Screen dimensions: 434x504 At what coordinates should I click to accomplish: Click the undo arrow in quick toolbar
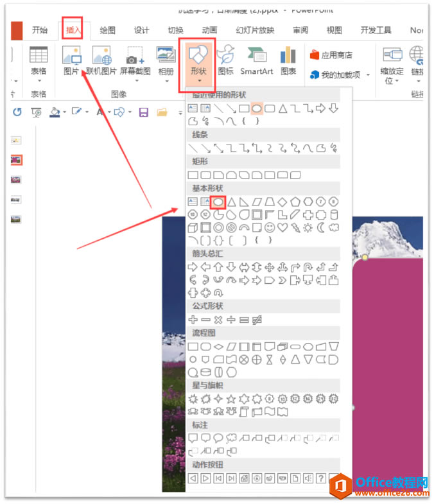(17, 112)
